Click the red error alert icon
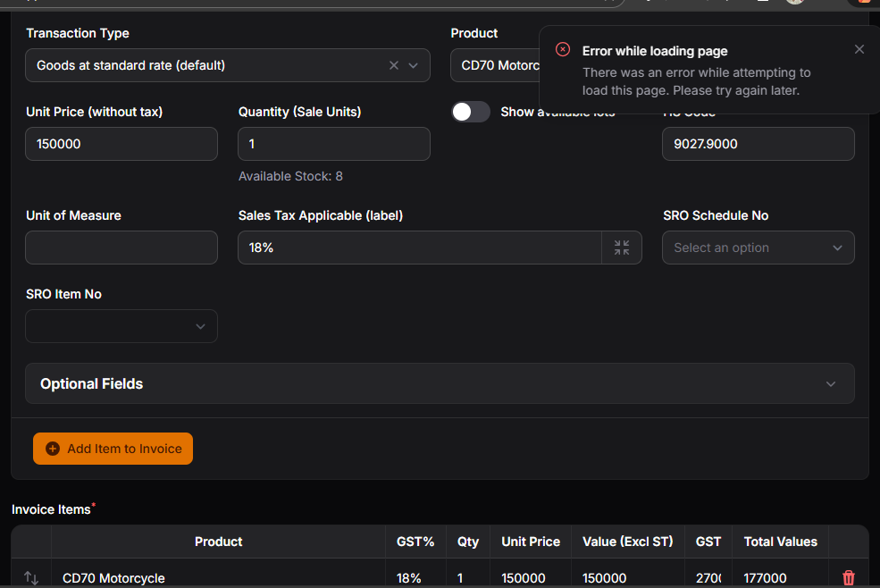 [562, 50]
